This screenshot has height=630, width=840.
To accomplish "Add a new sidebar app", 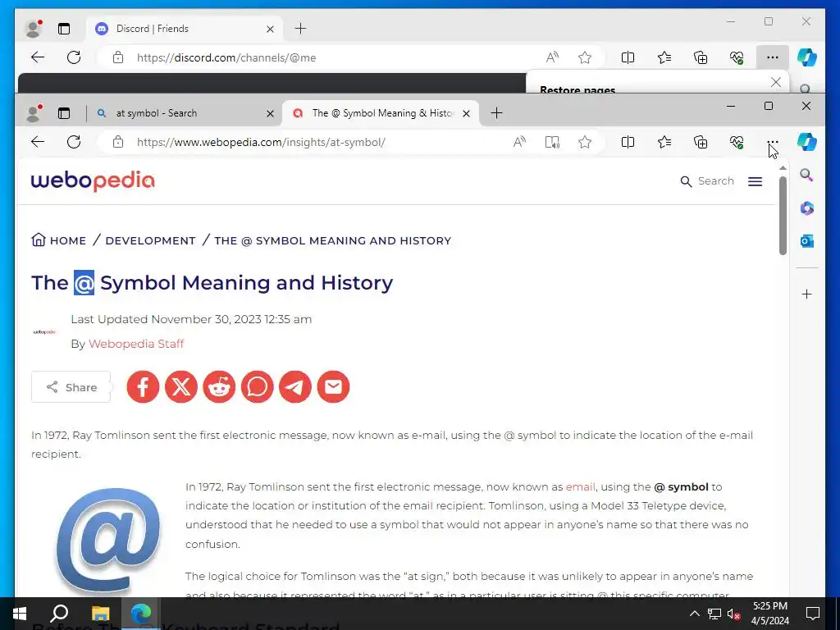I will (807, 294).
